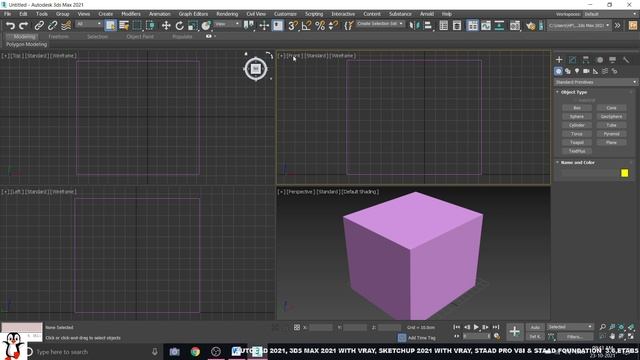Open the Schematic View
The height and width of the screenshot is (360, 640).
click(x=499, y=25)
